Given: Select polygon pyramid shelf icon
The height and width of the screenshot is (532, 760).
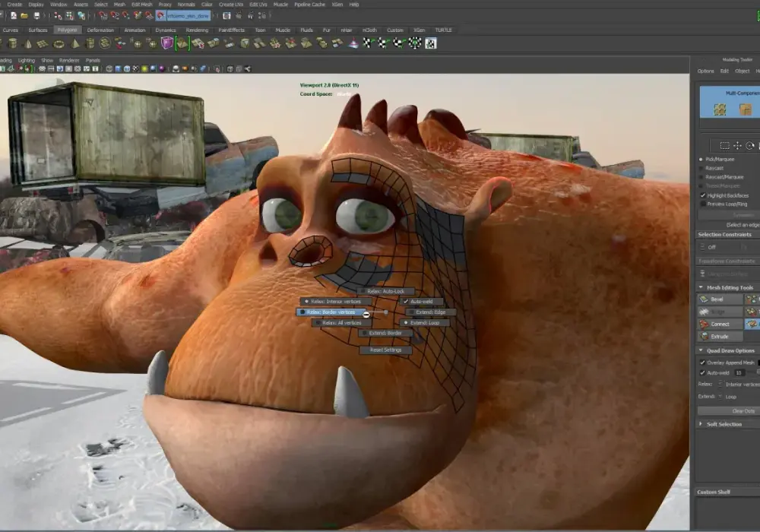Looking at the screenshot, I should [75, 43].
